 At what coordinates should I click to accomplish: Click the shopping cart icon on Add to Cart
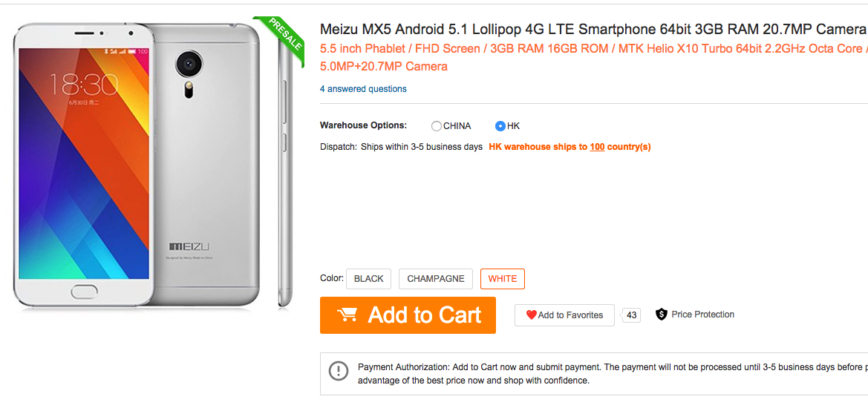(347, 315)
